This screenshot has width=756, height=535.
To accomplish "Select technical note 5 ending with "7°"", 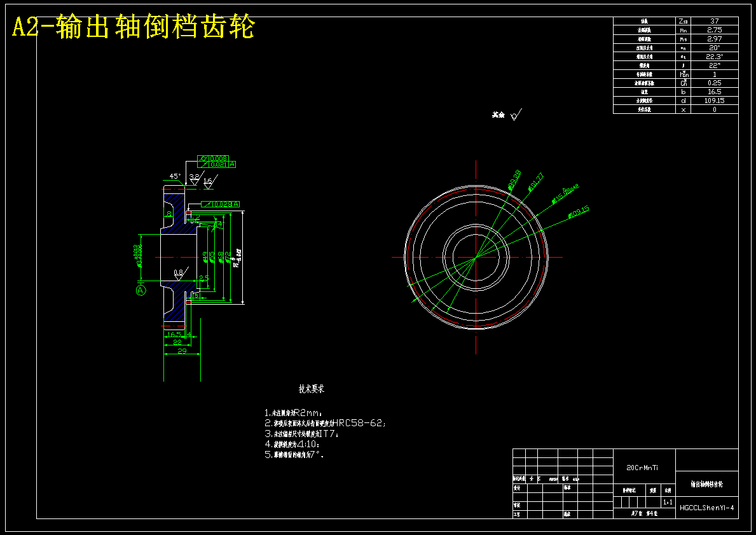I will coord(294,454).
